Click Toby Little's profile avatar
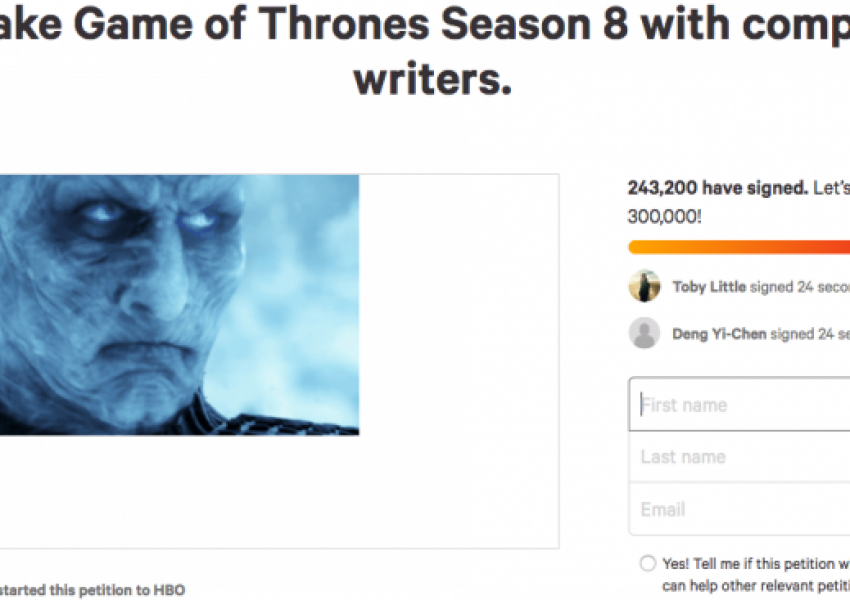Screen dimensions: 850x600 [644, 286]
